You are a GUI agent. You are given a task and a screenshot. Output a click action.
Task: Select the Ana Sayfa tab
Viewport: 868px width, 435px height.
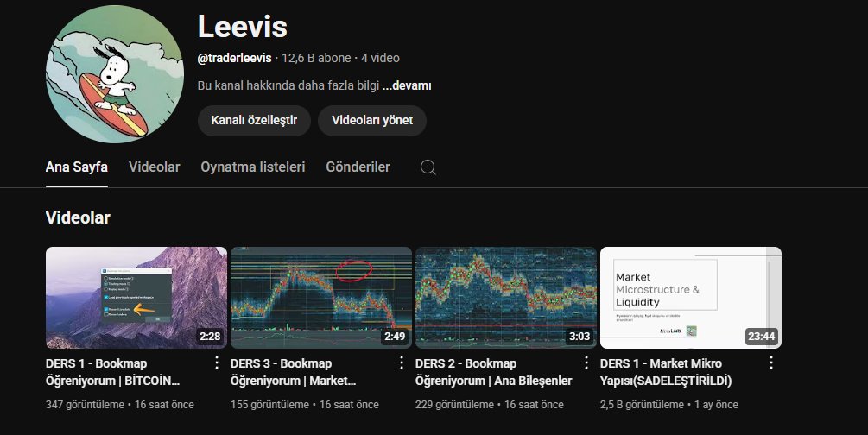76,167
